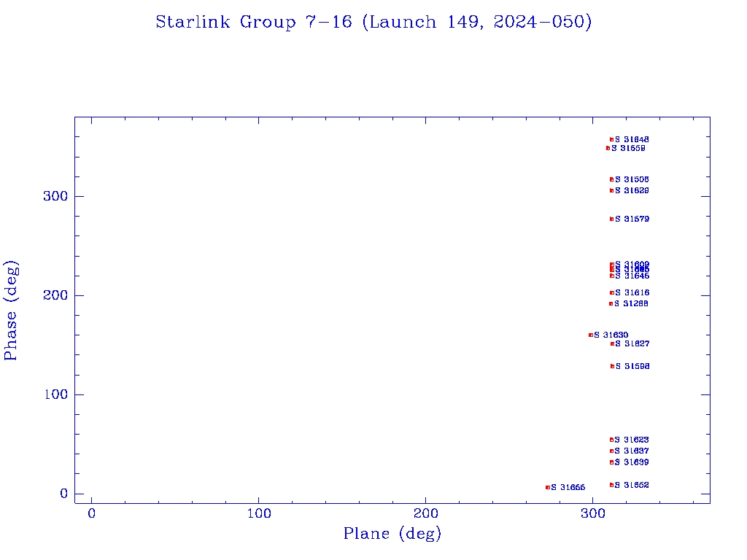Click the '200' tick on Plane axis
This screenshot has height=560, width=747.
(x=425, y=513)
